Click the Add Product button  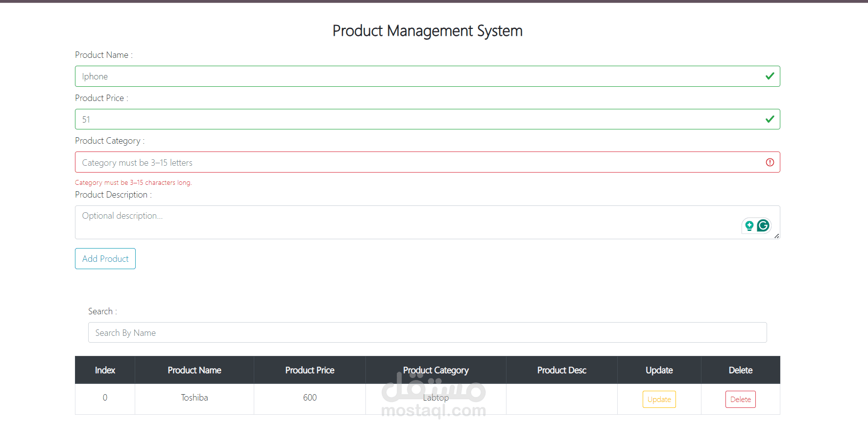105,258
